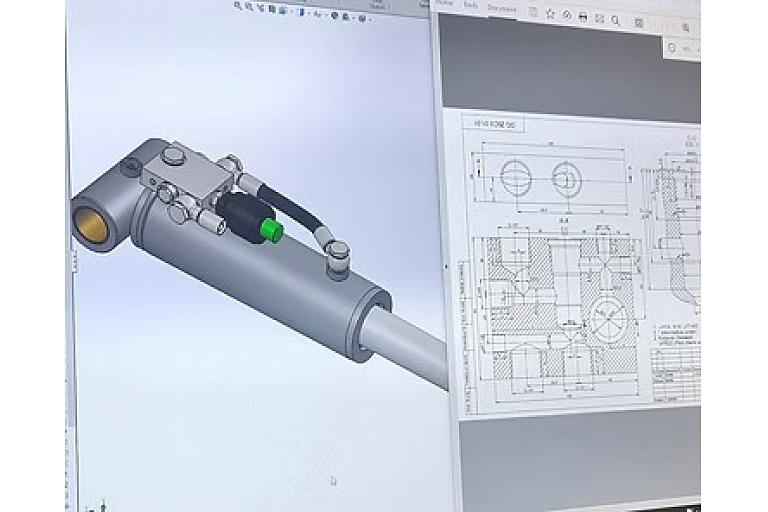Switch to the Home tab in PDF viewer

pos(445,3)
